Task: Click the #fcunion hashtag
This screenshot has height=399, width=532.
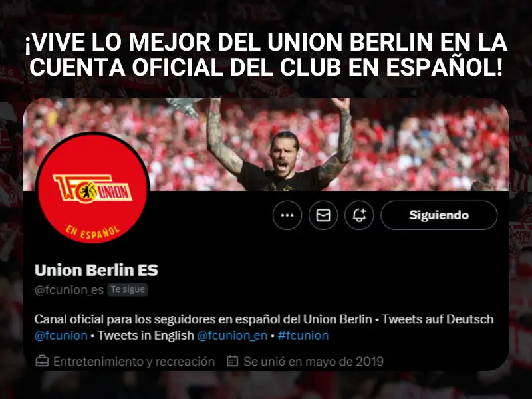Action: pos(303,336)
